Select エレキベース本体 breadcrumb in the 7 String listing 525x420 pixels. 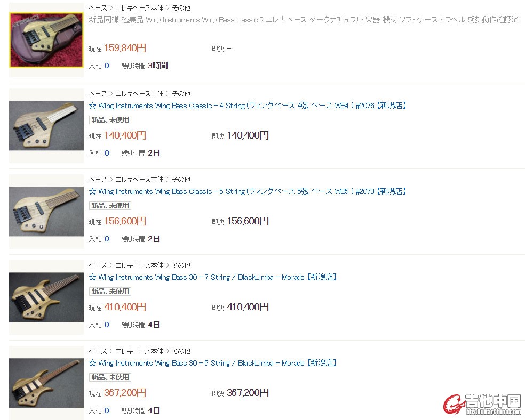click(x=139, y=265)
